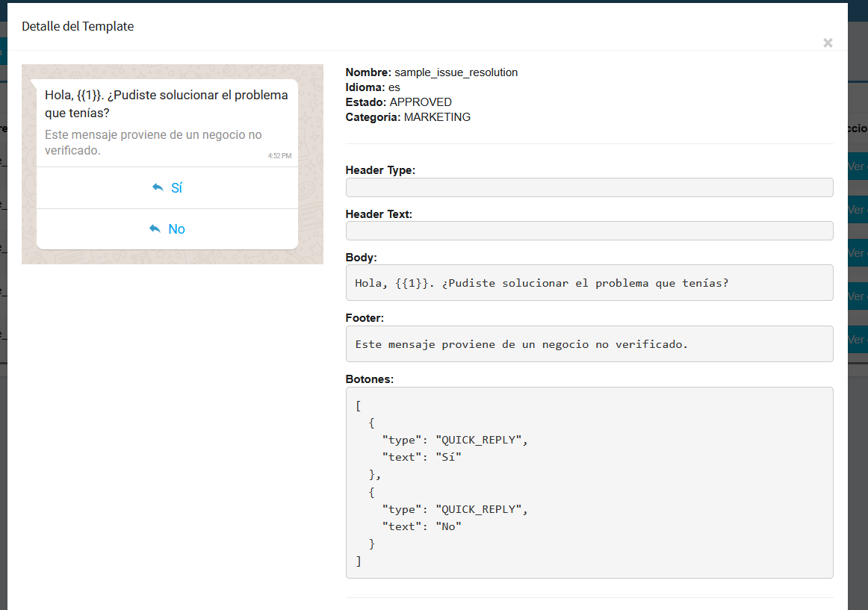Click the No quick reply button in preview
The width and height of the screenshot is (868, 610).
(x=167, y=229)
